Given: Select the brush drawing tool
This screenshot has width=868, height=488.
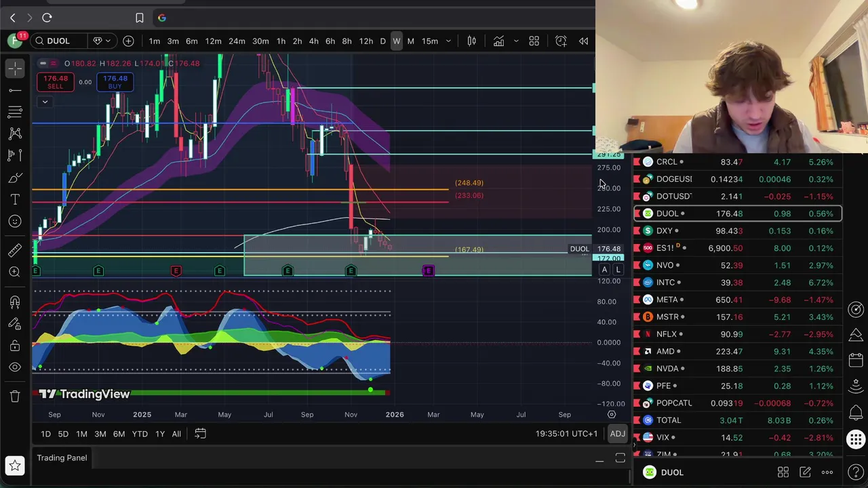Looking at the screenshot, I should [x=15, y=178].
